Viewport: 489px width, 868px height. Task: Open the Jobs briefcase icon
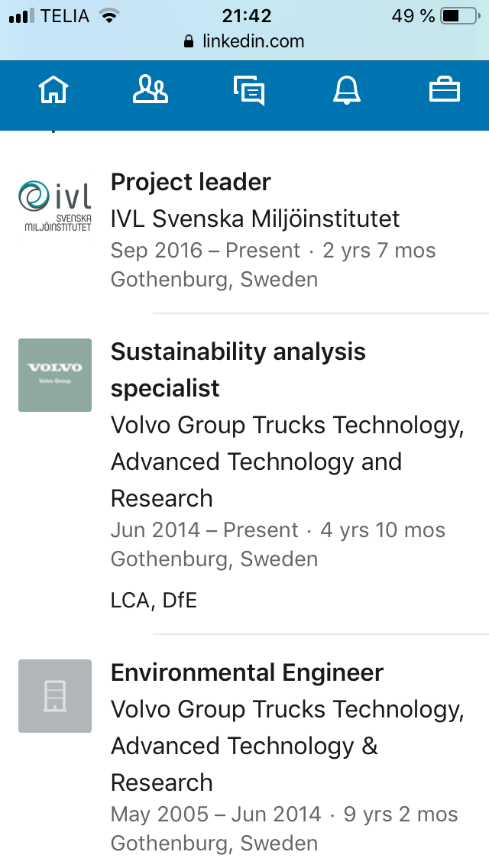click(445, 90)
